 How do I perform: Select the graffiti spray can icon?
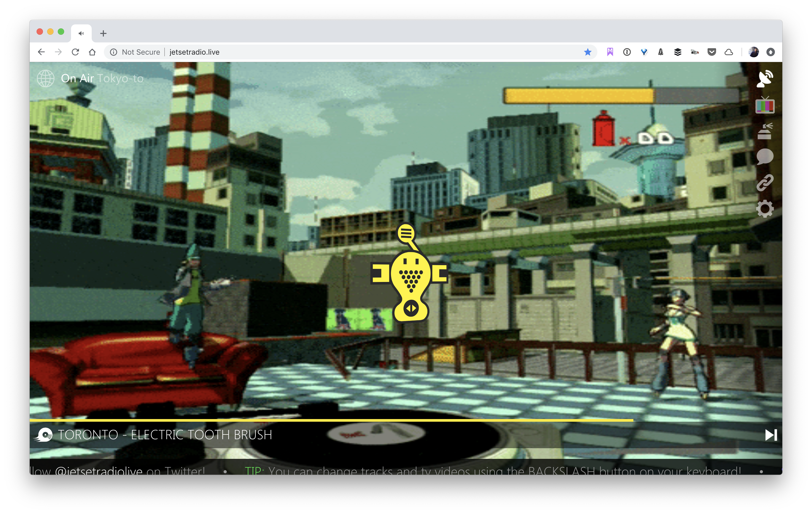coord(765,131)
